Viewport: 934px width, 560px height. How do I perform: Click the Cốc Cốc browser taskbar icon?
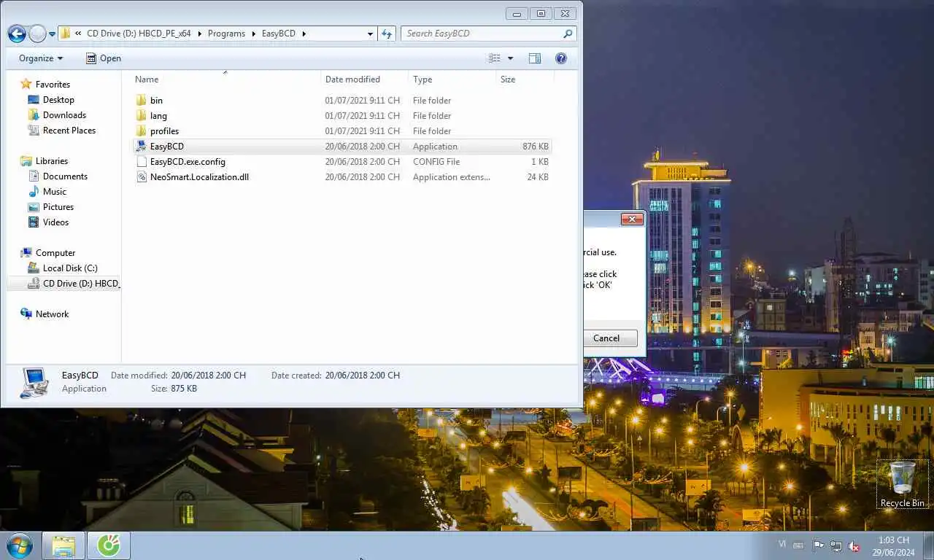click(109, 546)
